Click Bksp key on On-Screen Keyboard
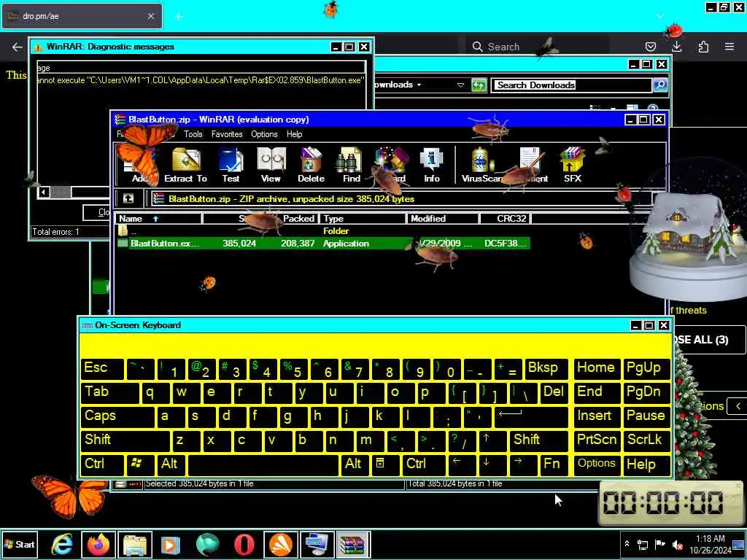Viewport: 747px width, 560px height. pos(546,368)
